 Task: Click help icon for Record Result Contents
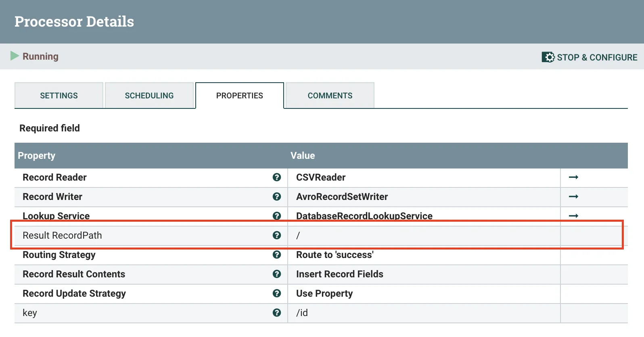(277, 274)
